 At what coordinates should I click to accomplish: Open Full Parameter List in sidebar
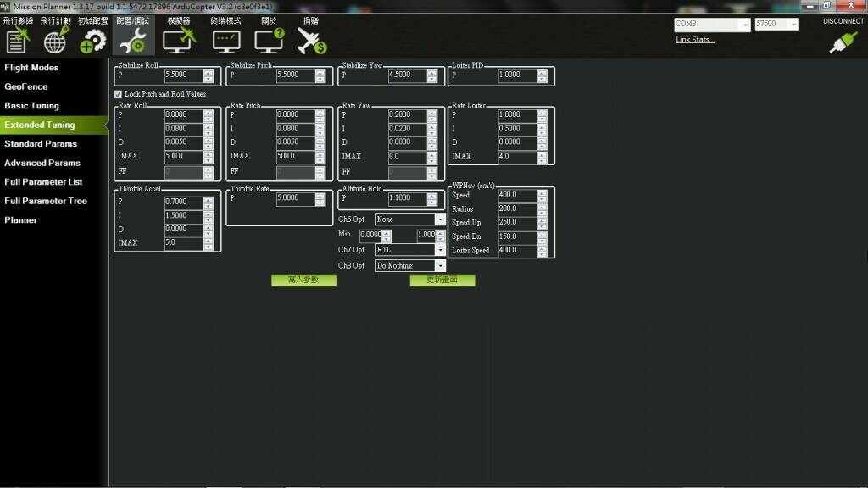click(x=43, y=182)
